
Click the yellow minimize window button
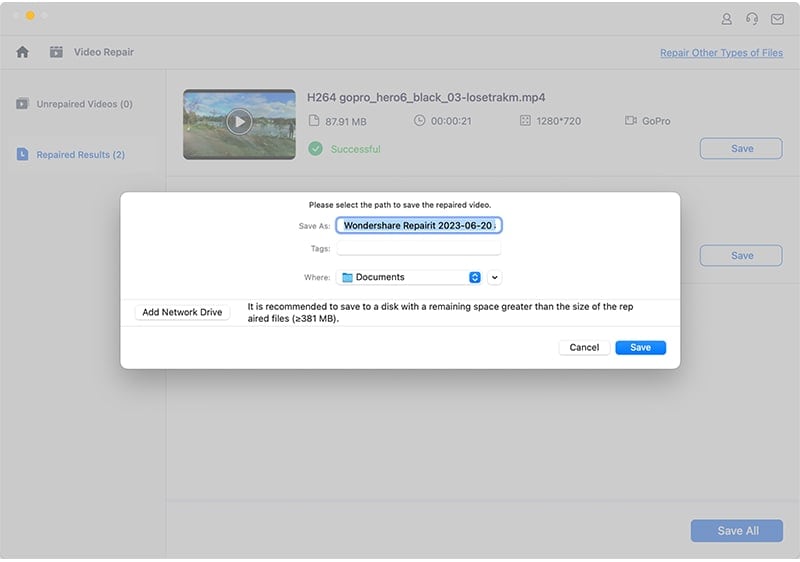(30, 16)
